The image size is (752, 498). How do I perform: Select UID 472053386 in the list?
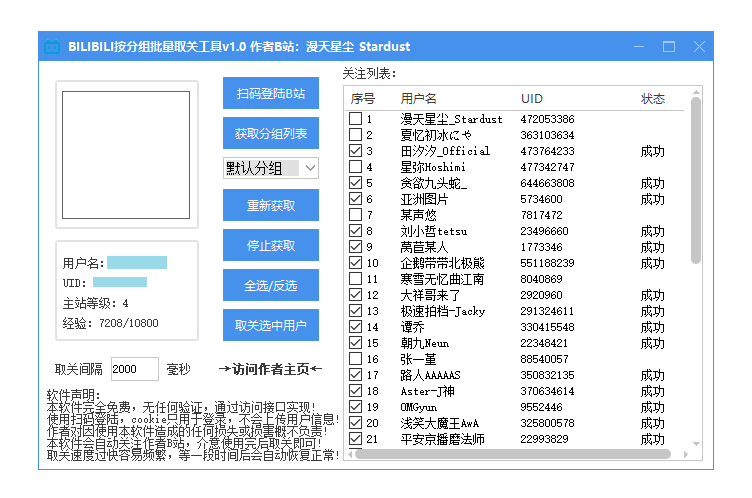547,119
